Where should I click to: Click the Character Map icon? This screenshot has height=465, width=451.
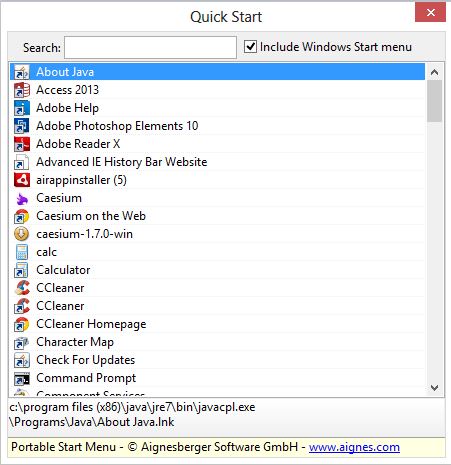pyautogui.click(x=22, y=342)
